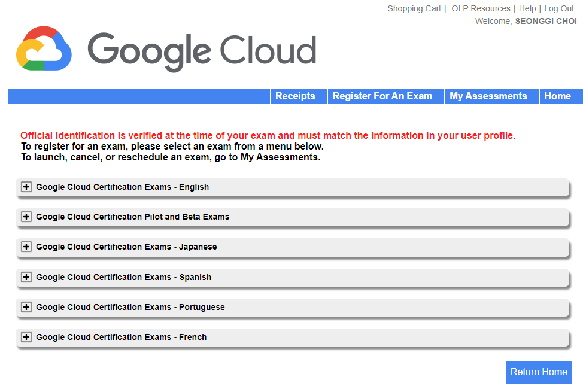Select the Google Cloud Certification Exams - Spanish label
This screenshot has width=586, height=392.
124,277
